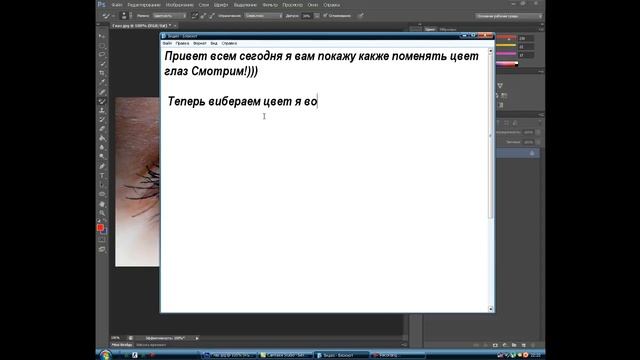Open the red foreground color swatch
The image size is (640, 360).
(100, 228)
